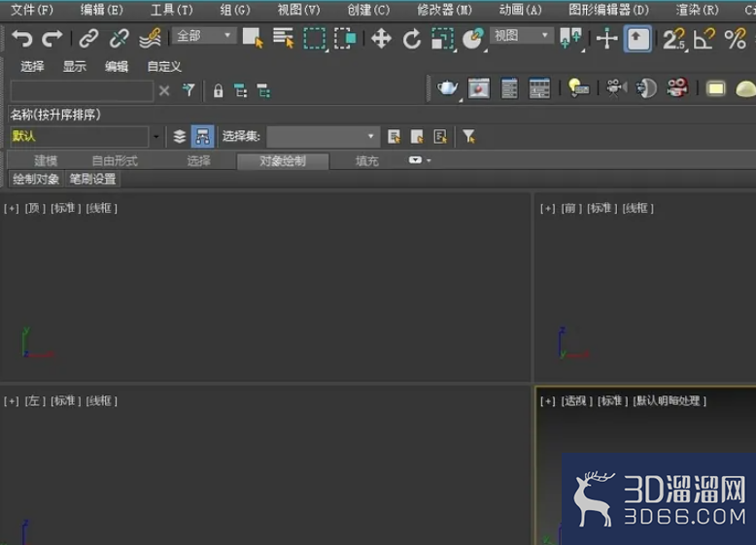Click the red film camera icon

coord(677,88)
